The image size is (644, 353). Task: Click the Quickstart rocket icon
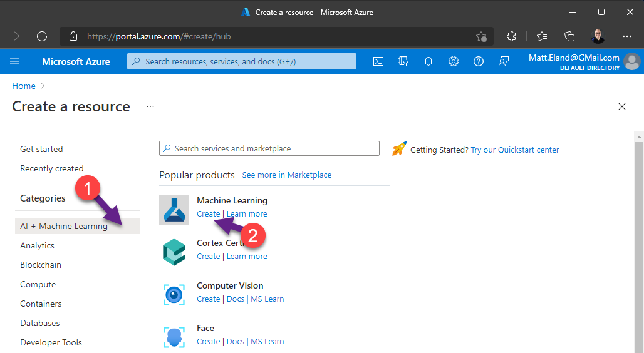click(399, 148)
